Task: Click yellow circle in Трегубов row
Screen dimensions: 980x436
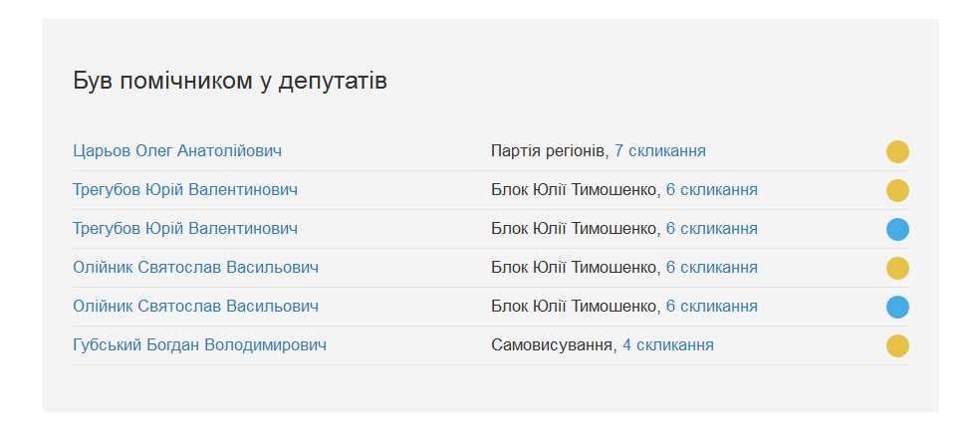Action: click(x=897, y=190)
